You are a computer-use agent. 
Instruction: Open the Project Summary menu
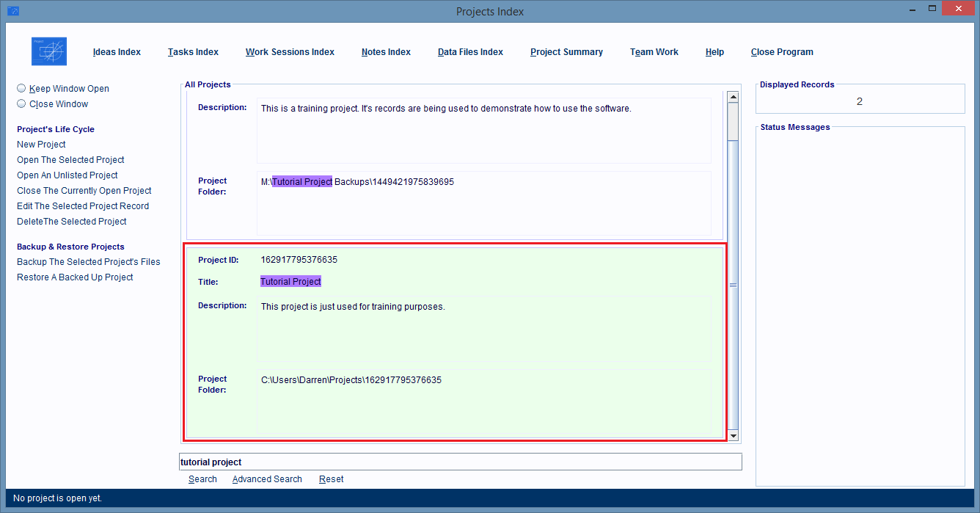coord(566,52)
